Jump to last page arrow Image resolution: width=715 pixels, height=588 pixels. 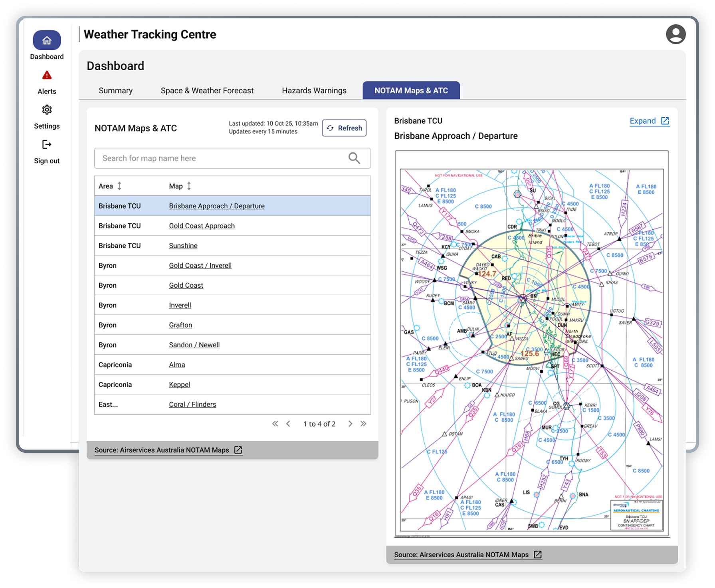coord(363,424)
